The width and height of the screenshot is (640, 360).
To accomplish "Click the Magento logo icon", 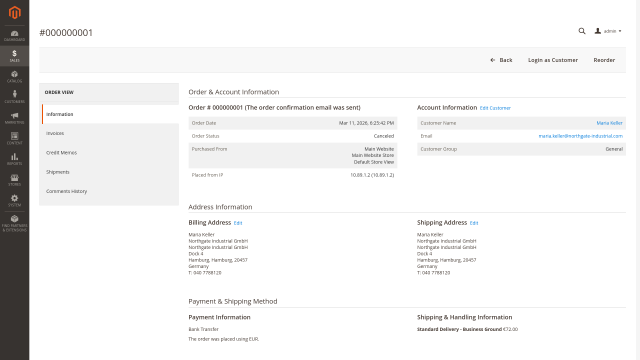I will (15, 13).
